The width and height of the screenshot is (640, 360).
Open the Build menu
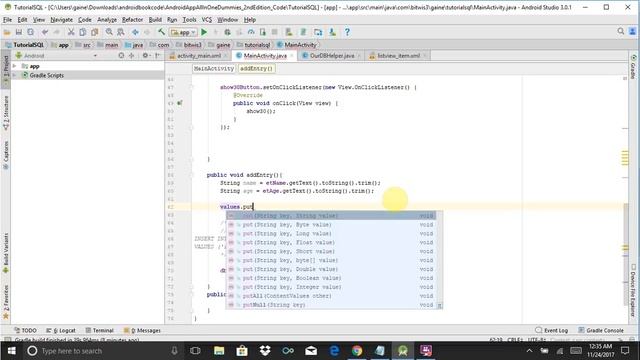click(x=155, y=20)
